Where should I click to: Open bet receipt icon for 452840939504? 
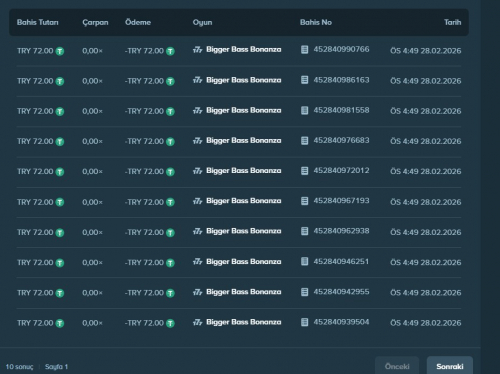pos(304,322)
